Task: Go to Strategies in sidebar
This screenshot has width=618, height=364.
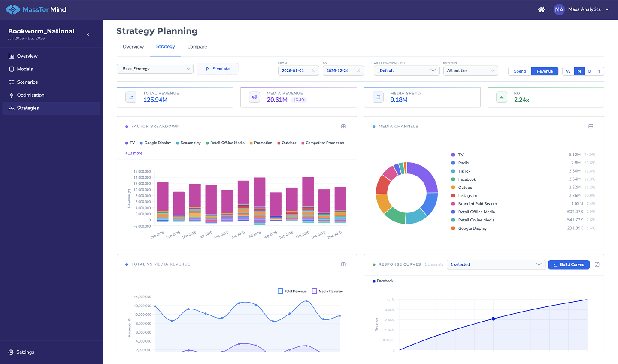Action: (51, 108)
